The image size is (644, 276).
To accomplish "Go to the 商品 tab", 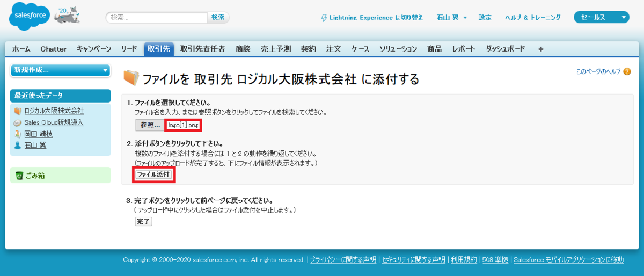I will pyautogui.click(x=435, y=49).
